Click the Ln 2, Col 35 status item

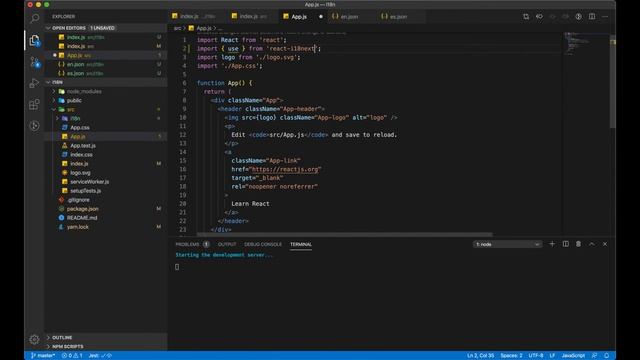tap(480, 356)
